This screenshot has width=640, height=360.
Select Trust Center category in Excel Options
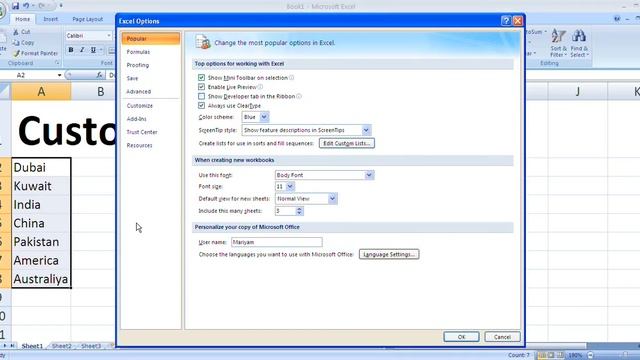click(x=151, y=132)
